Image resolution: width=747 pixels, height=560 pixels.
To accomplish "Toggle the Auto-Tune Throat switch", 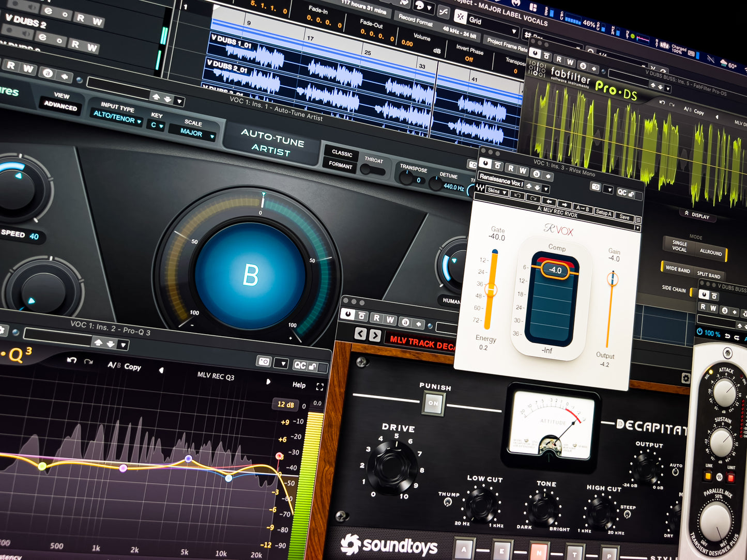I will pyautogui.click(x=373, y=169).
